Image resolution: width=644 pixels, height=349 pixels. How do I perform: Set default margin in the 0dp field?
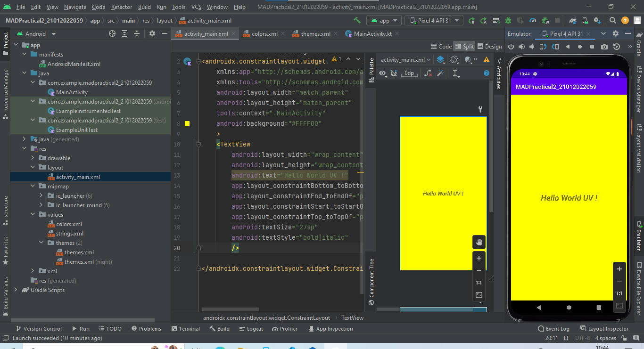(x=409, y=73)
